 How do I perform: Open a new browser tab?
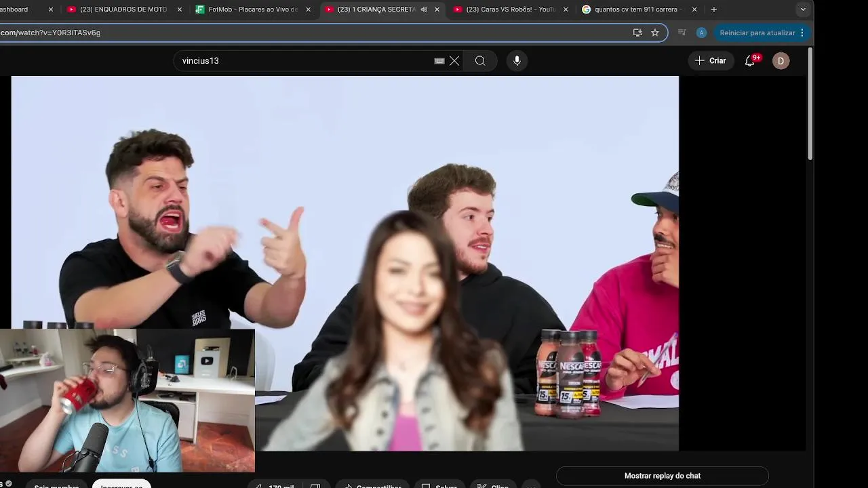coord(713,9)
